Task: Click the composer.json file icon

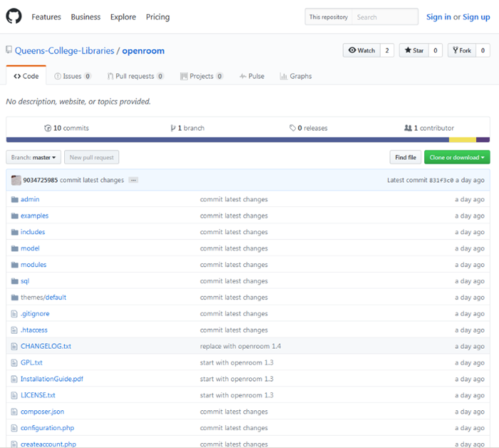Action: click(14, 412)
